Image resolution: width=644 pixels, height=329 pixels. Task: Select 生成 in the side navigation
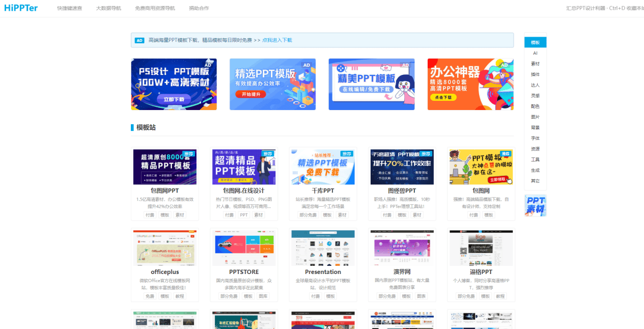(535, 170)
